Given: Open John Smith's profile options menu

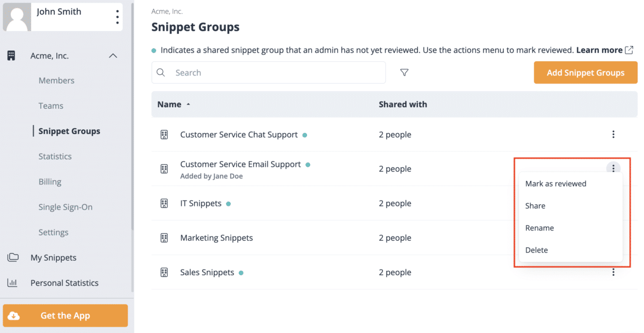Looking at the screenshot, I should (x=117, y=17).
